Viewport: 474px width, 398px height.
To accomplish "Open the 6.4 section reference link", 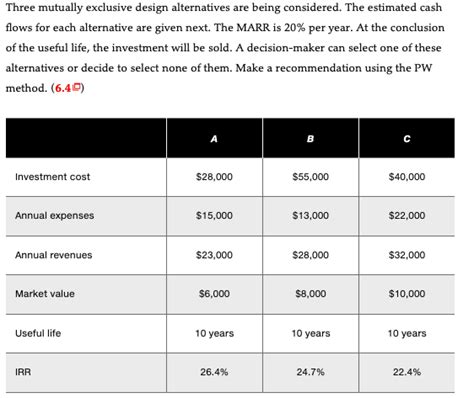I will [x=63, y=88].
